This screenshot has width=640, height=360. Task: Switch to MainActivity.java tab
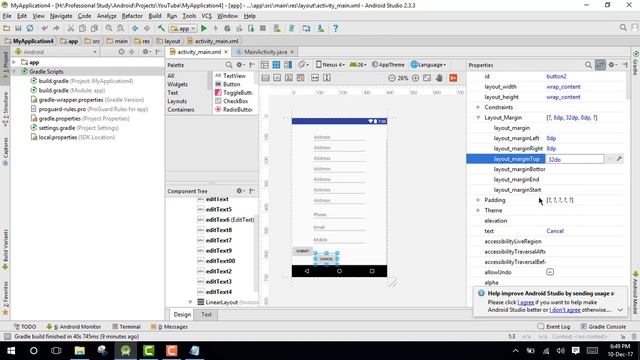pyautogui.click(x=265, y=52)
